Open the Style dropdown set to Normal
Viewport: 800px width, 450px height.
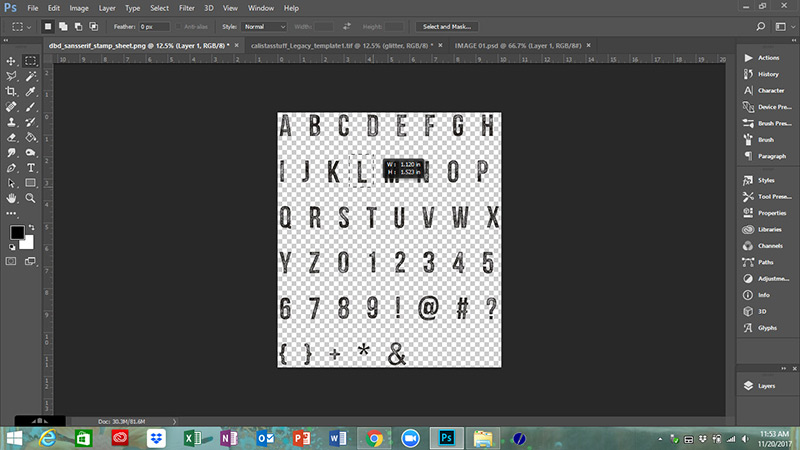[x=266, y=26]
